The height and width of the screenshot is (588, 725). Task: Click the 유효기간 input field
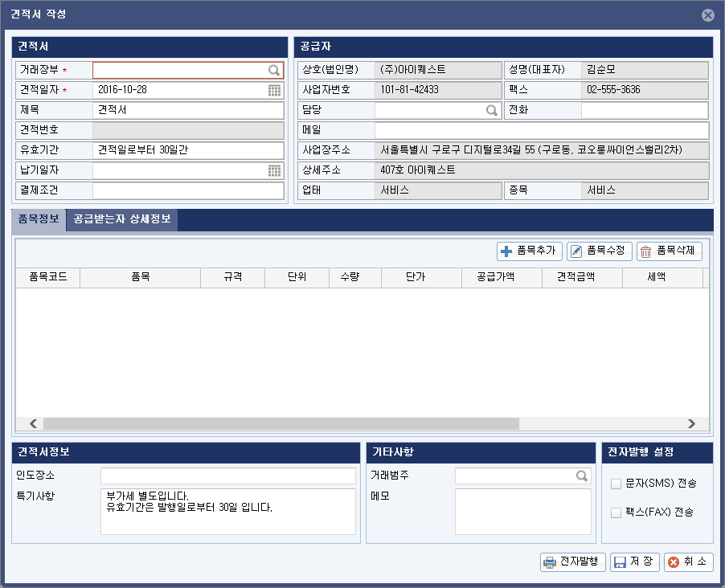[188, 150]
